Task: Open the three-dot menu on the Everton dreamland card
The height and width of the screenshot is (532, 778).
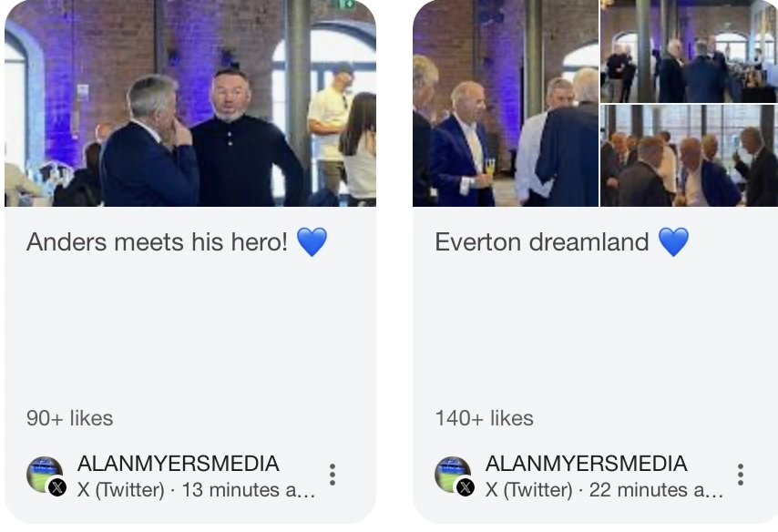Action: (x=741, y=475)
